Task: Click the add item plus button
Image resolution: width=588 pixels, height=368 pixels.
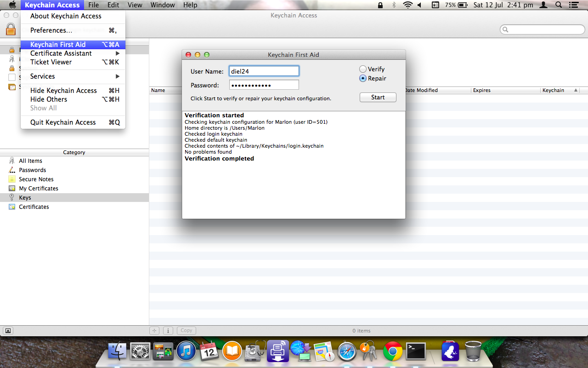Action: coord(154,330)
